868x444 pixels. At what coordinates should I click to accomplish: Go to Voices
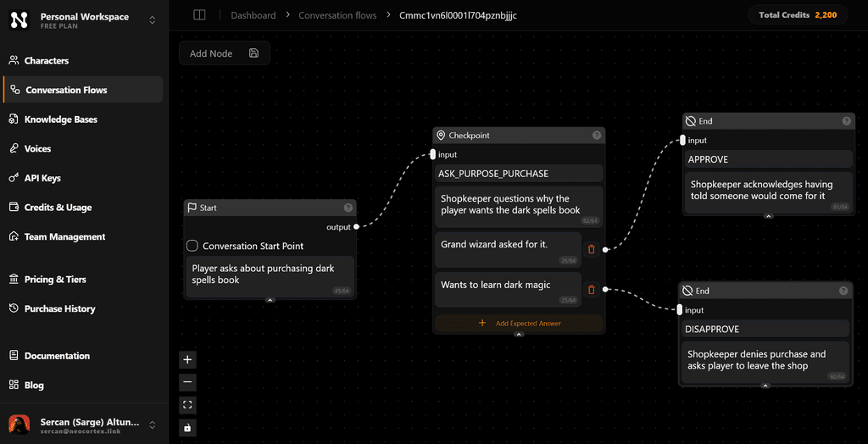(x=83, y=148)
